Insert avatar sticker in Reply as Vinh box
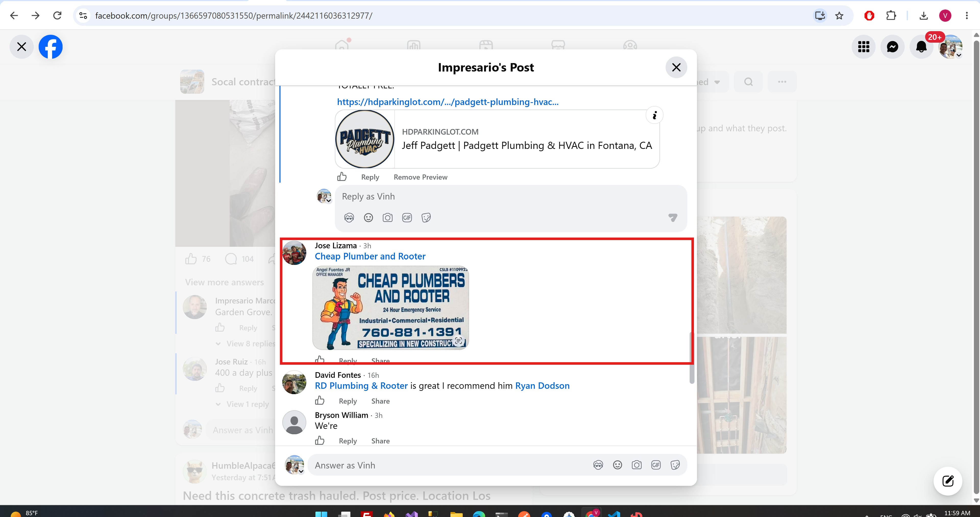Screen dimensions: 980x517 [349, 218]
